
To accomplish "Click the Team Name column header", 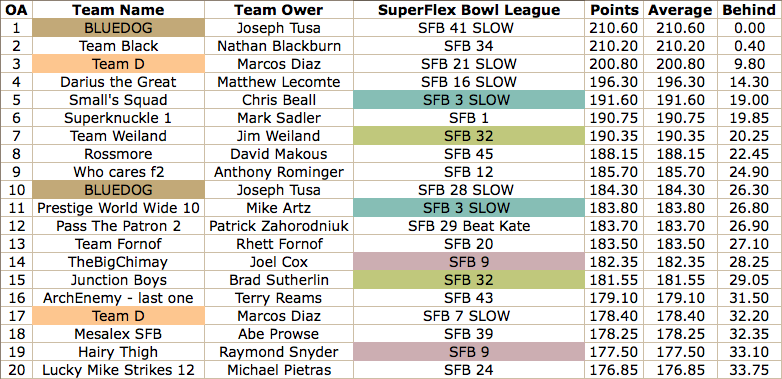I will pos(118,9).
